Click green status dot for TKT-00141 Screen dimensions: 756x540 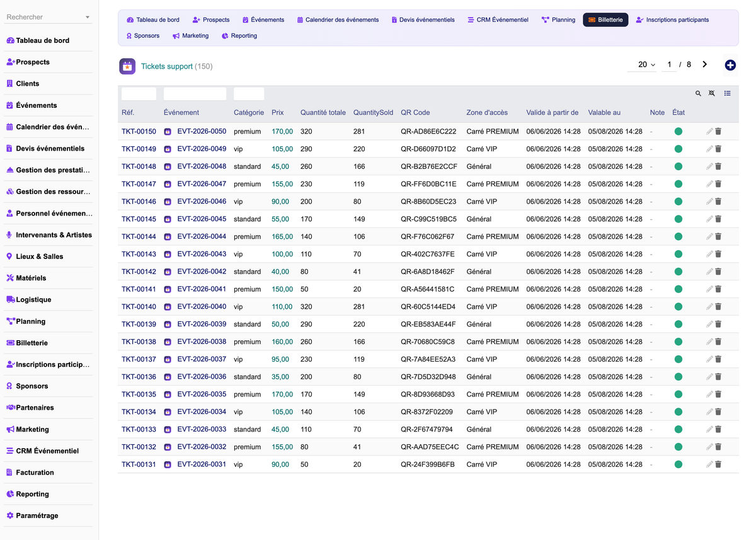(679, 289)
